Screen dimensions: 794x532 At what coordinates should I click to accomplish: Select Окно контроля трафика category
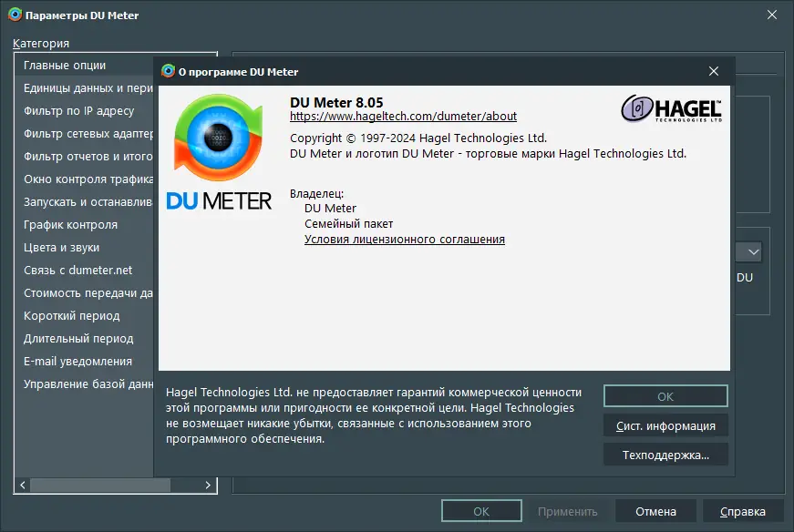point(84,179)
